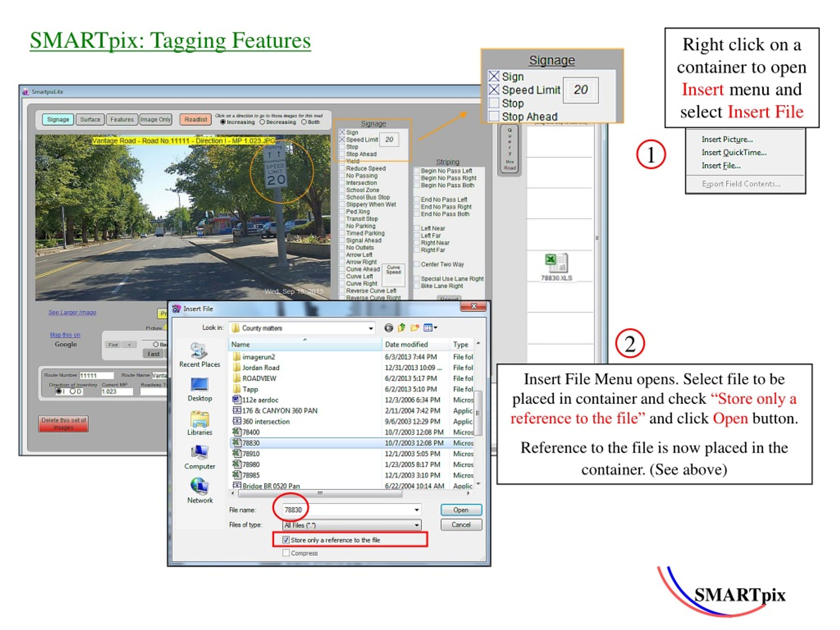Enable Center Two Way striping checkbox
This screenshot has width=840, height=630.
(x=417, y=264)
